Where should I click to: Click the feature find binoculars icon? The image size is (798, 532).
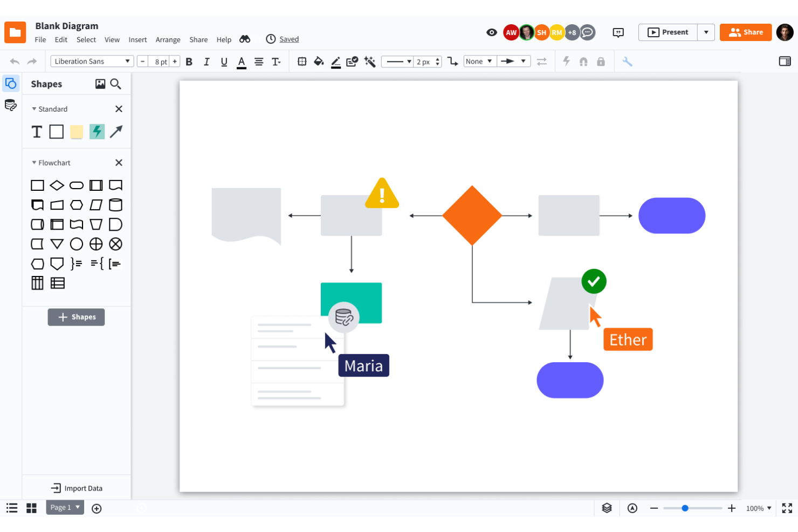click(245, 39)
